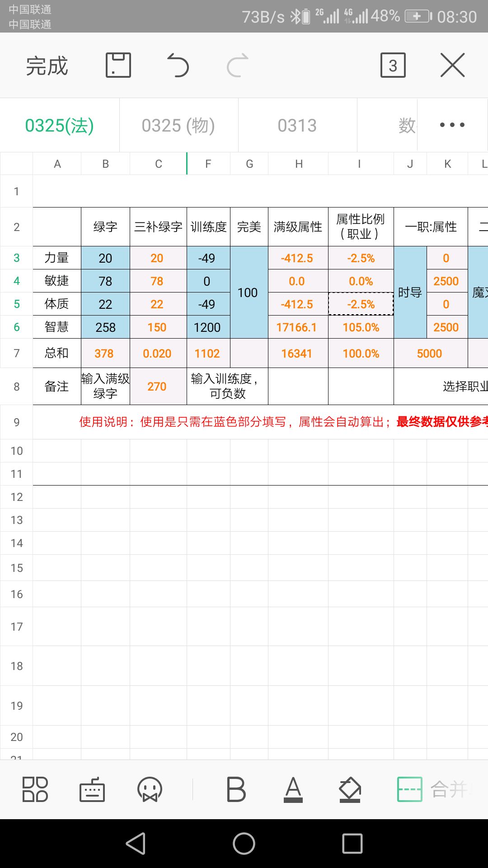The image size is (488, 868).
Task: Select the 满级属性 header cell
Action: click(x=298, y=227)
